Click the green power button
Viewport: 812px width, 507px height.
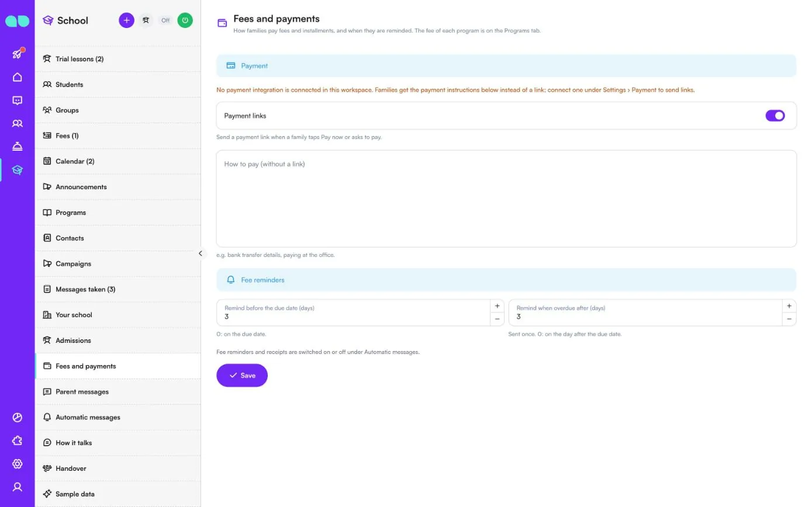185,20
